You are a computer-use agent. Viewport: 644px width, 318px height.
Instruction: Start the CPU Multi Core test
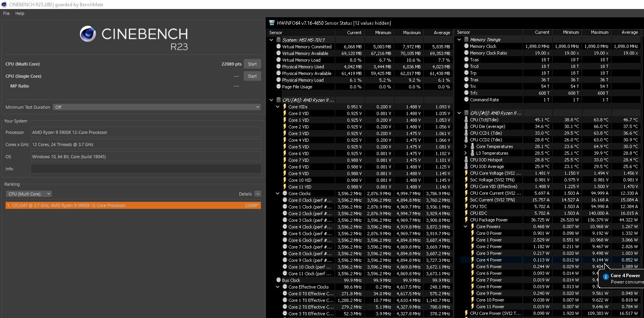pos(252,64)
